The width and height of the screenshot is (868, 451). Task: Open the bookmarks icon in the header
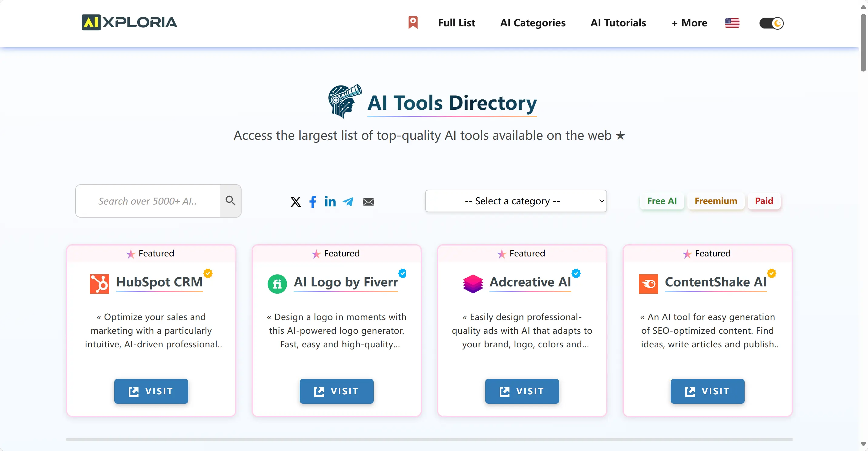413,23
